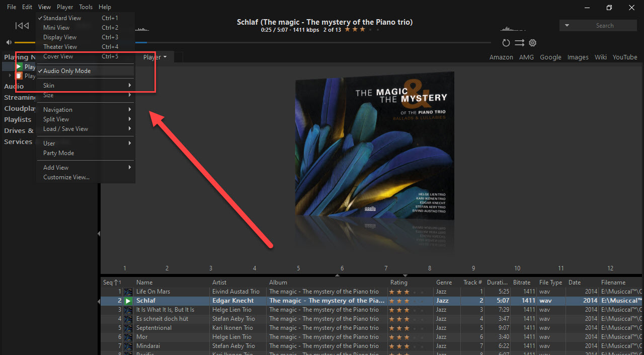Click thumbnail icon of Es schneit doch hüt row

coord(128,319)
